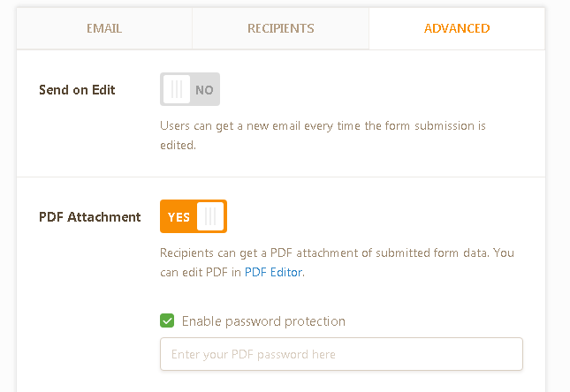Turn off the PDF Attachment switch
Viewport: 570px width, 392px height.
(194, 216)
